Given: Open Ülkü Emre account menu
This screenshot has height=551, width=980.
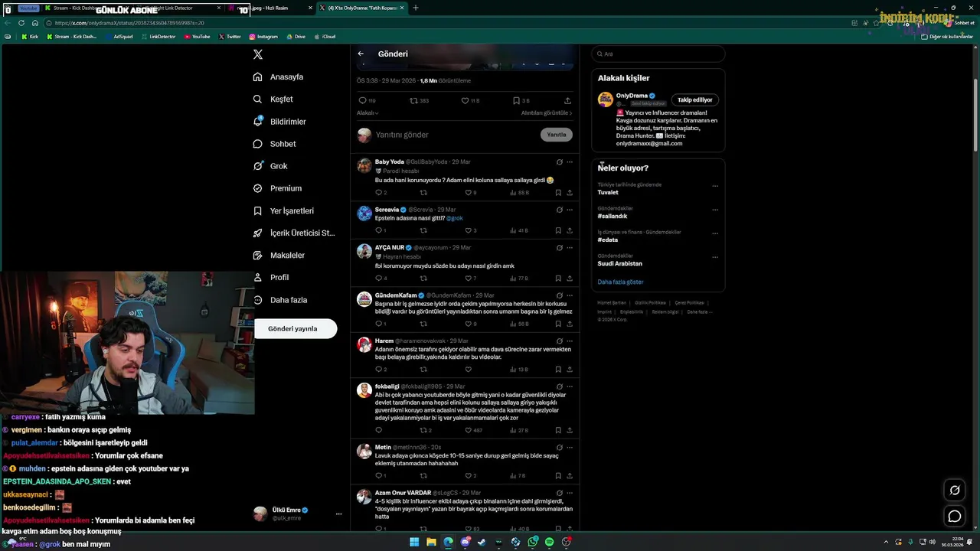Looking at the screenshot, I should [299, 514].
